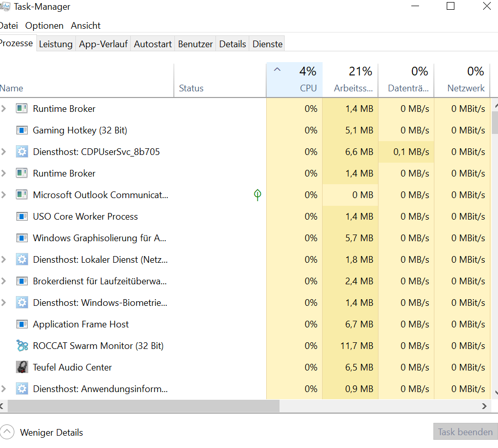Switch to the Dienste tab
This screenshot has width=498, height=448.
pyautogui.click(x=267, y=44)
